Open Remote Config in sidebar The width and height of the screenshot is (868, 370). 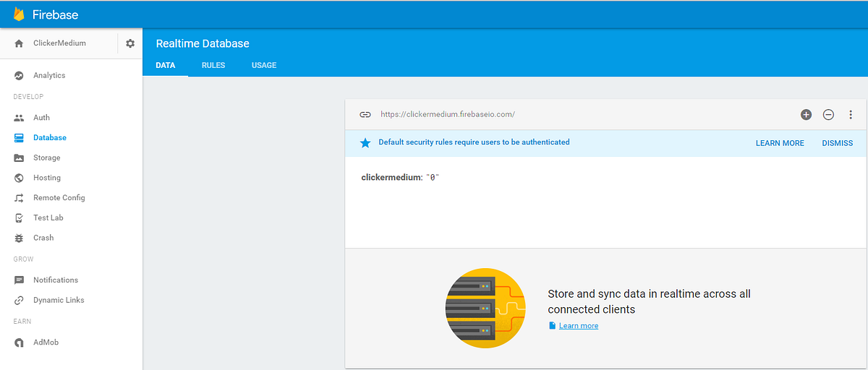tap(59, 198)
